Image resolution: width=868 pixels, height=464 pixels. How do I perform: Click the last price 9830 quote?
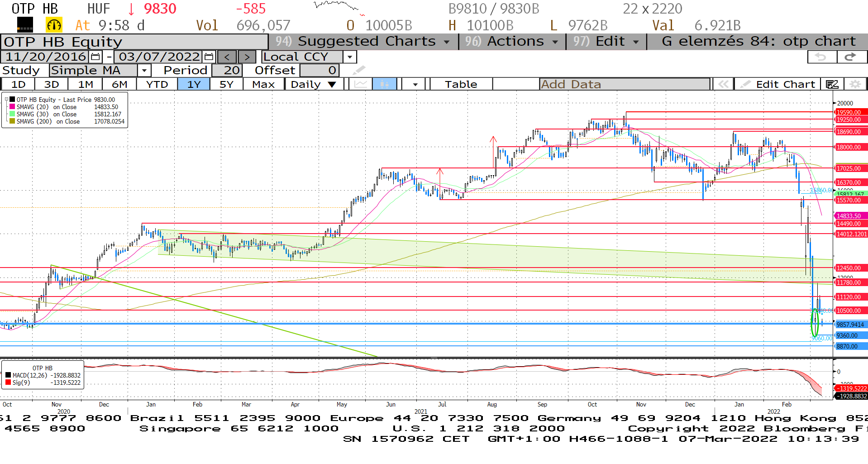tap(160, 9)
